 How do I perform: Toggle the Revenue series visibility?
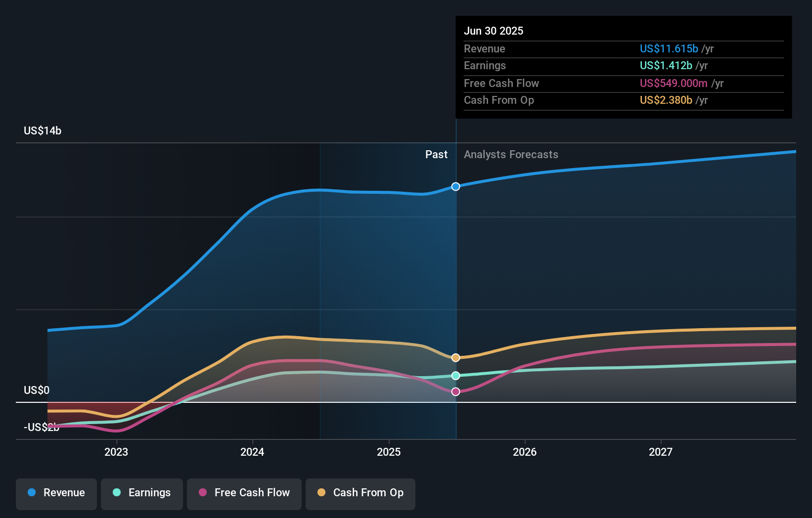coord(56,493)
